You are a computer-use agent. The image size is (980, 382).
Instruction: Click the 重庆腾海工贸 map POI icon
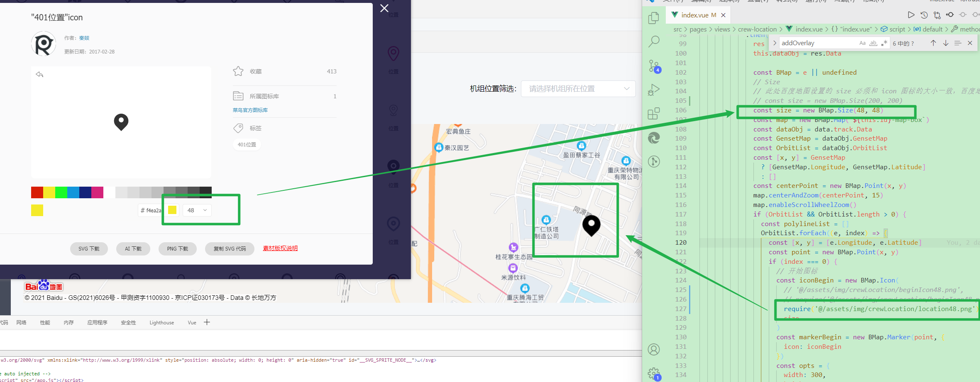[525, 288]
